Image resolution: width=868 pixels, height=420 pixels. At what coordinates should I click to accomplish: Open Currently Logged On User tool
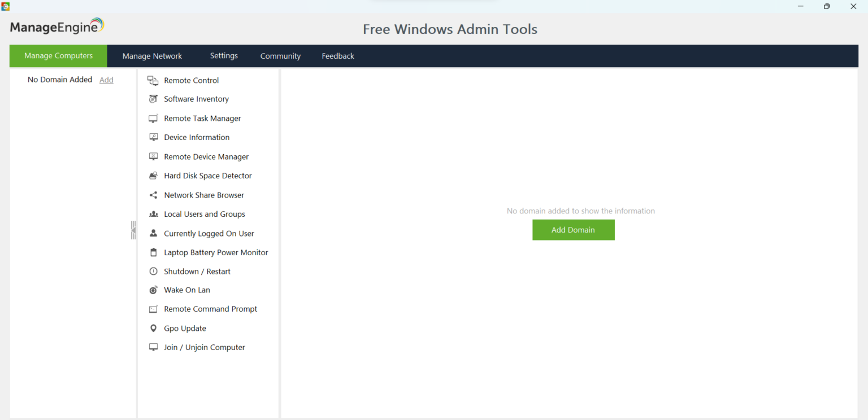coord(209,233)
